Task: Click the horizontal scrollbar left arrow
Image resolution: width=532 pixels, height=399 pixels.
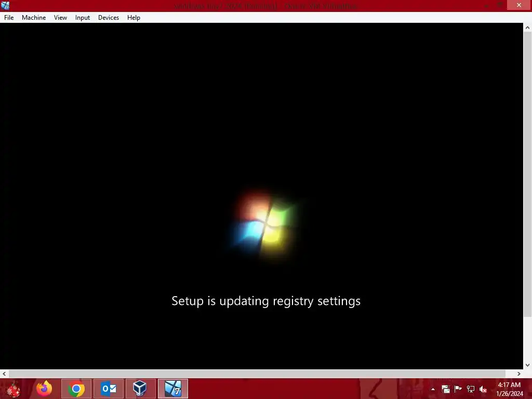Action: (4, 374)
